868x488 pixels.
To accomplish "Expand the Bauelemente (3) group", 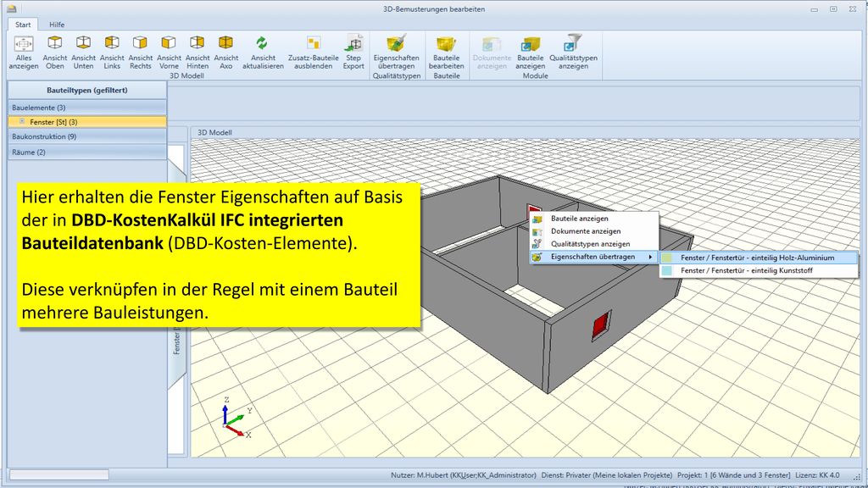I will tap(87, 108).
